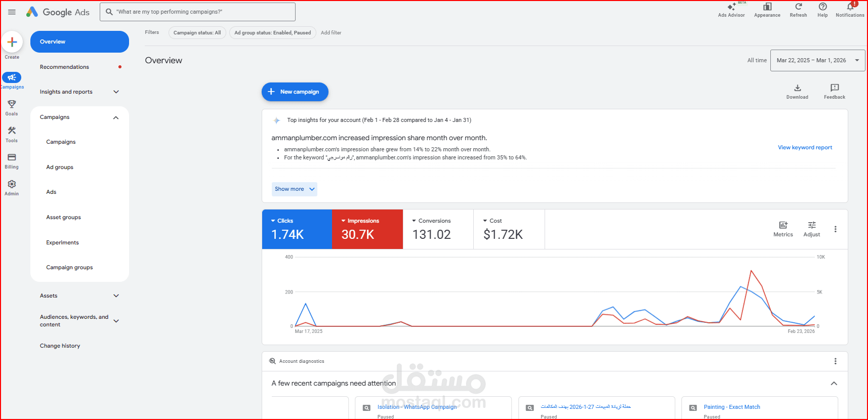Click Campaign status: All filter chip

197,33
